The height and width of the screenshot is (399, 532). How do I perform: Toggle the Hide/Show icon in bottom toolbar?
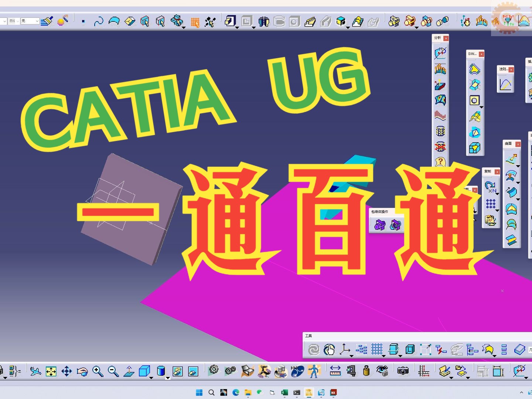[x=178, y=371]
